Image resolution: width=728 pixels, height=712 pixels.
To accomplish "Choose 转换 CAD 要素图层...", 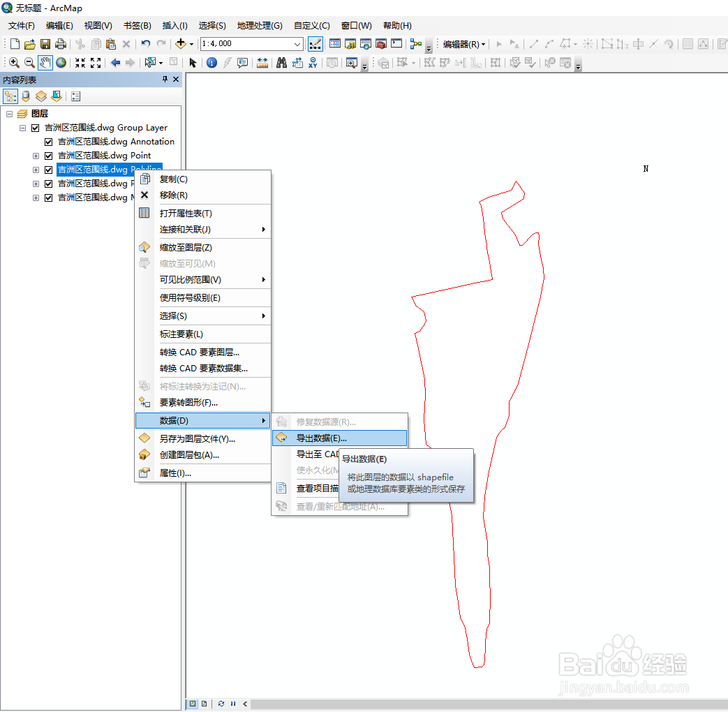I will click(203, 352).
